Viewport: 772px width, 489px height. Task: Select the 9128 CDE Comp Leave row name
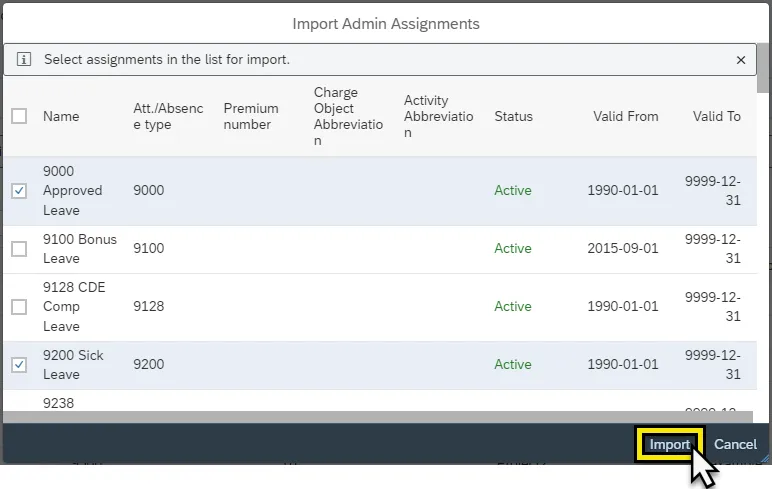click(x=74, y=307)
